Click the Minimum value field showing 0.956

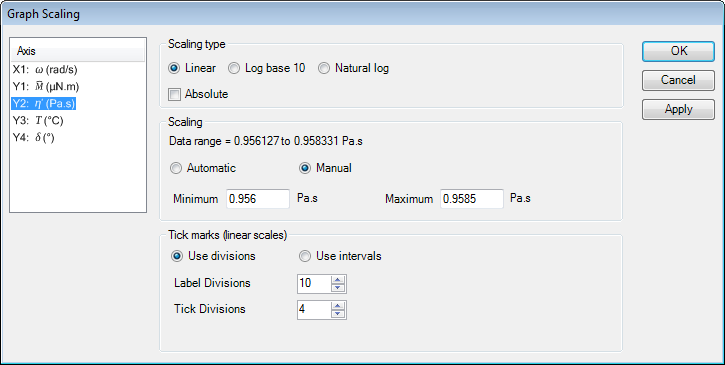click(x=258, y=199)
